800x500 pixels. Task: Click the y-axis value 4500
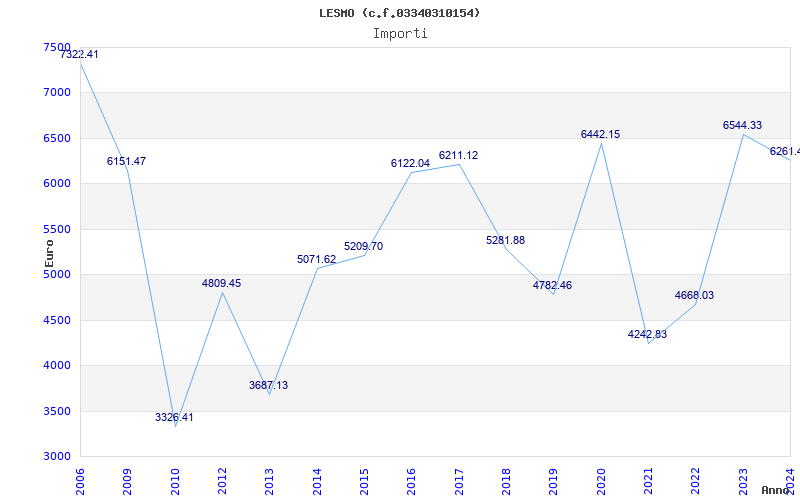(x=57, y=320)
